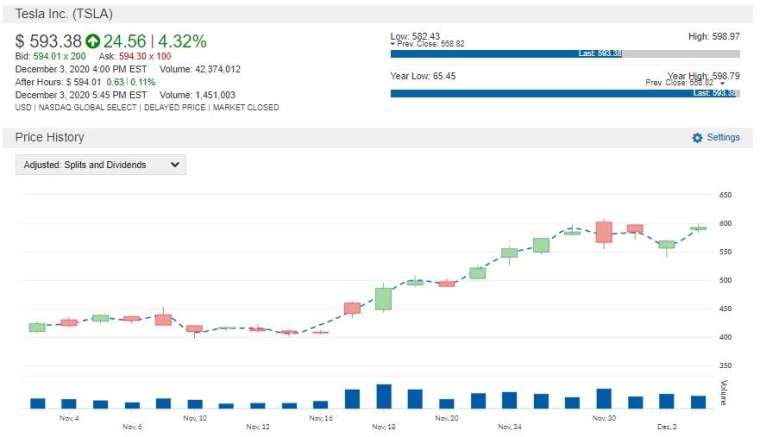
Task: Click the High: 598.97 label
Action: click(714, 36)
